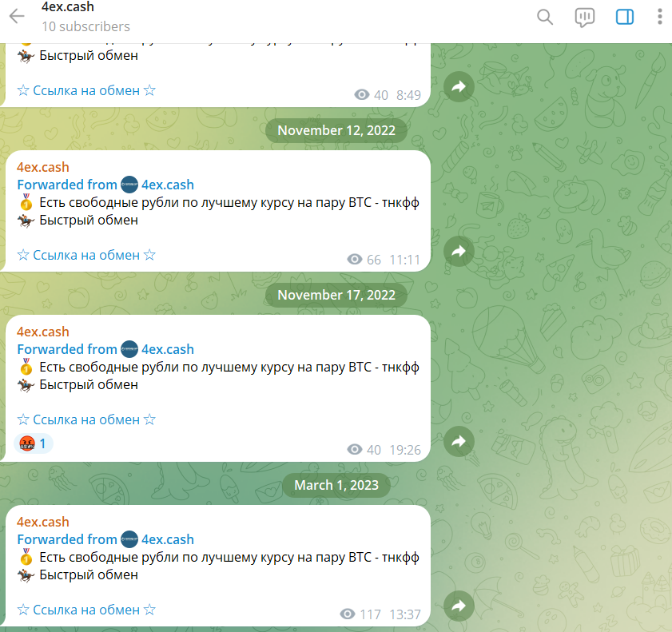
Task: Click orange 4ex.cash sender name on March 1 post
Action: coord(43,522)
